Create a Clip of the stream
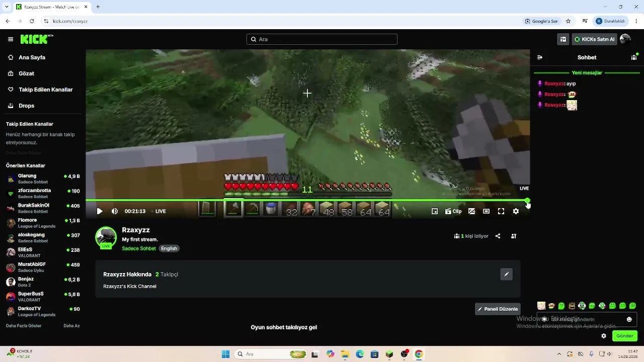Viewport: 644px width, 362px height. pyautogui.click(x=453, y=211)
